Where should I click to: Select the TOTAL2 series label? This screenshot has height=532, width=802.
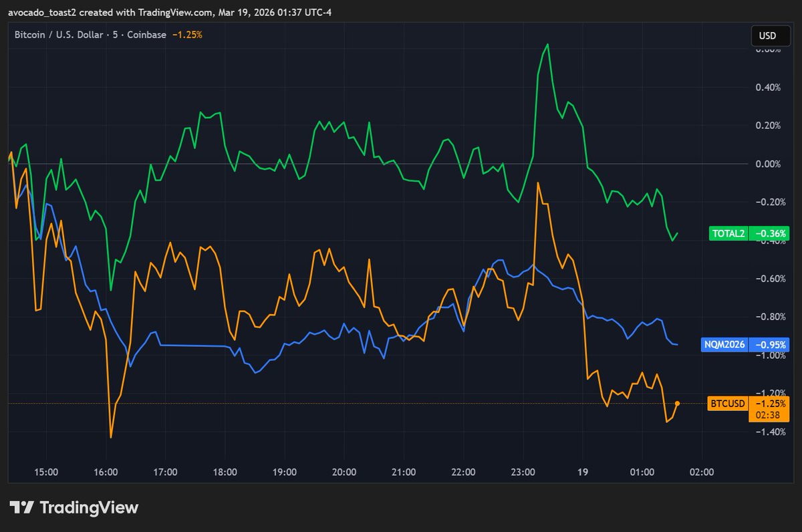point(727,233)
